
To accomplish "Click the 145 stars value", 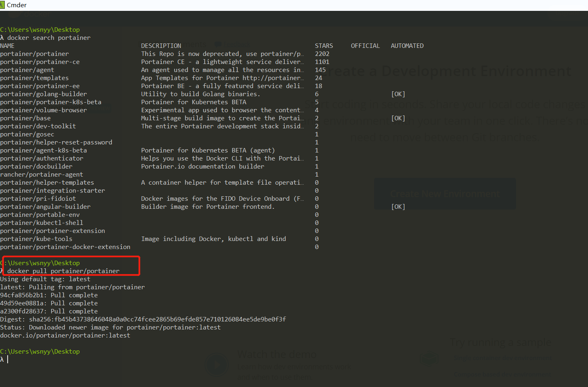I will point(321,70).
